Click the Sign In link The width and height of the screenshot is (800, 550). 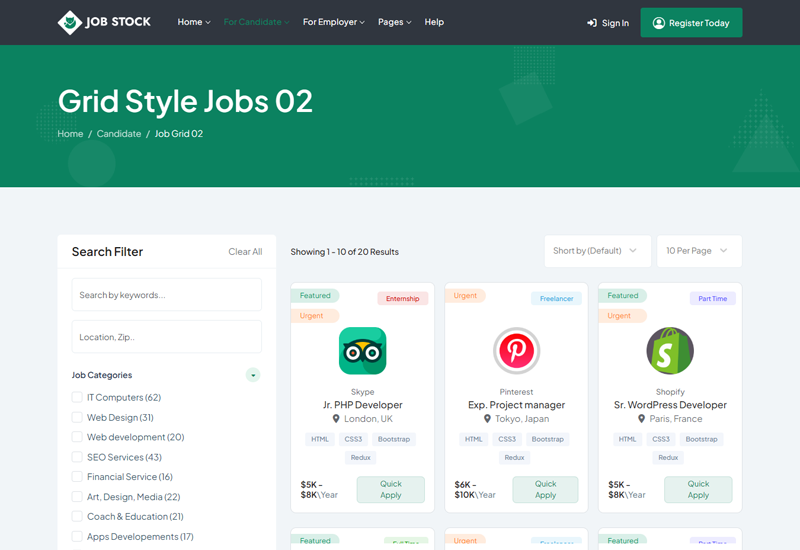(608, 23)
